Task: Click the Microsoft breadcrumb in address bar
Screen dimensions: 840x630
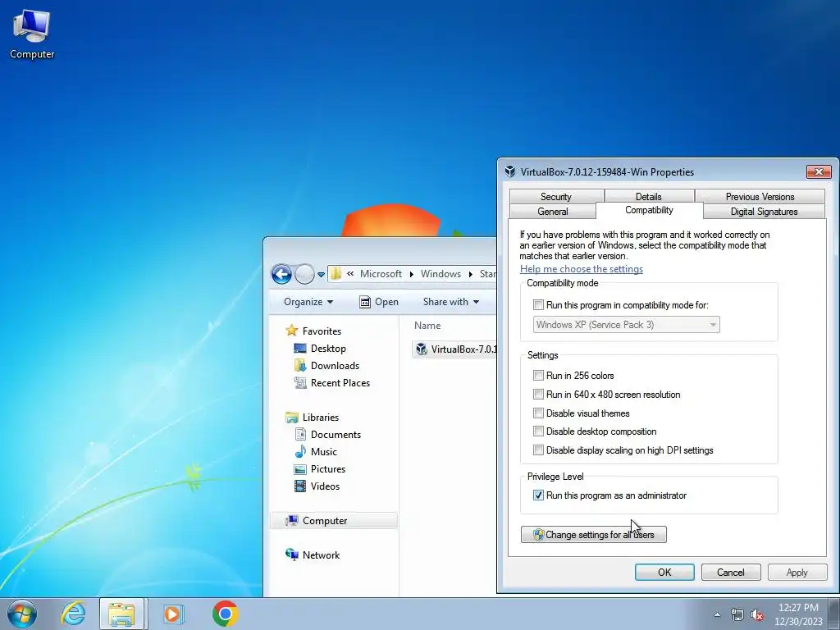Action: (381, 274)
